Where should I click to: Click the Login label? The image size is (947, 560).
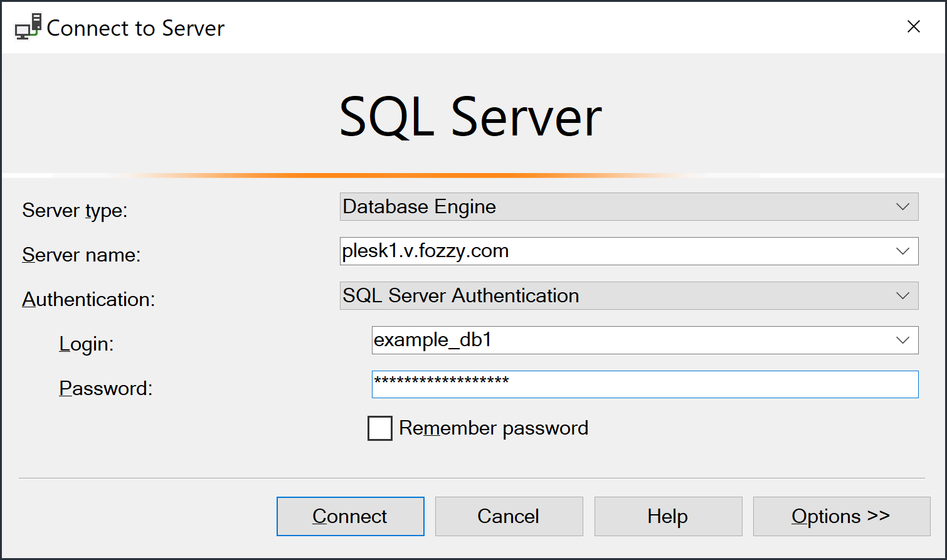click(x=87, y=344)
